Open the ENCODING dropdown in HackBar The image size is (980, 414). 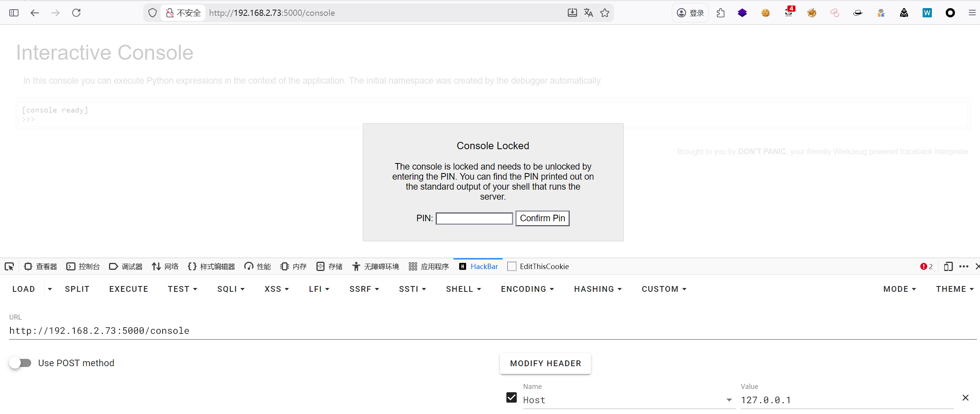(527, 289)
